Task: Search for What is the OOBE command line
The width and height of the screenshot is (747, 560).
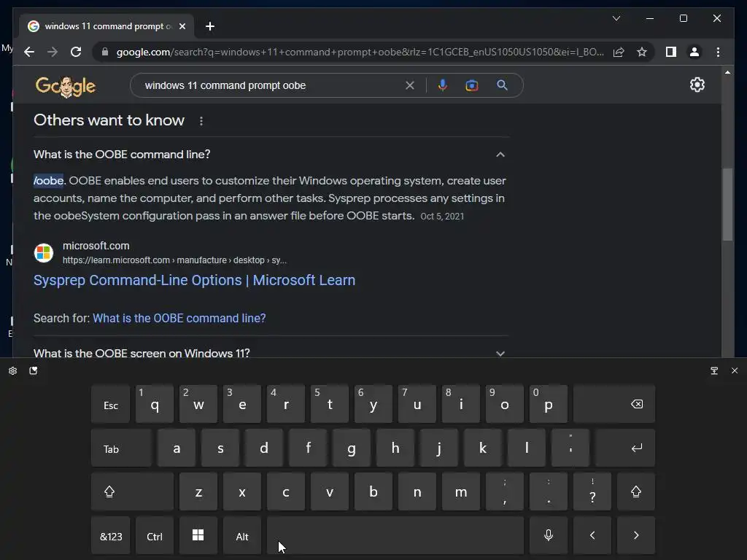Action: (179, 318)
